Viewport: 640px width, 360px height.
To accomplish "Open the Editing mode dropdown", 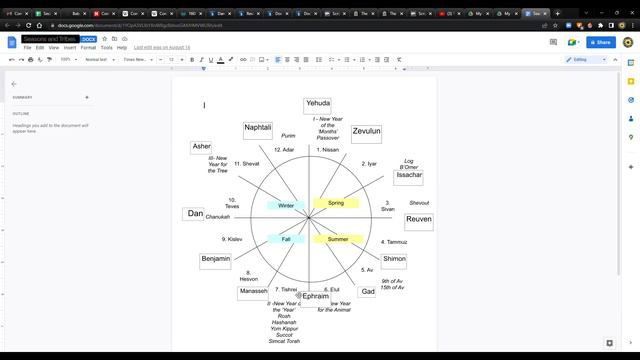I will (586, 60).
